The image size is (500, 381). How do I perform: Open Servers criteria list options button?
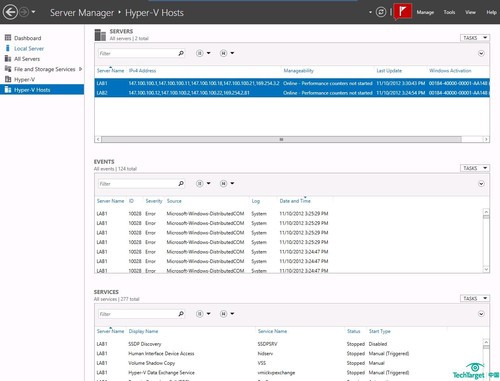[x=203, y=53]
